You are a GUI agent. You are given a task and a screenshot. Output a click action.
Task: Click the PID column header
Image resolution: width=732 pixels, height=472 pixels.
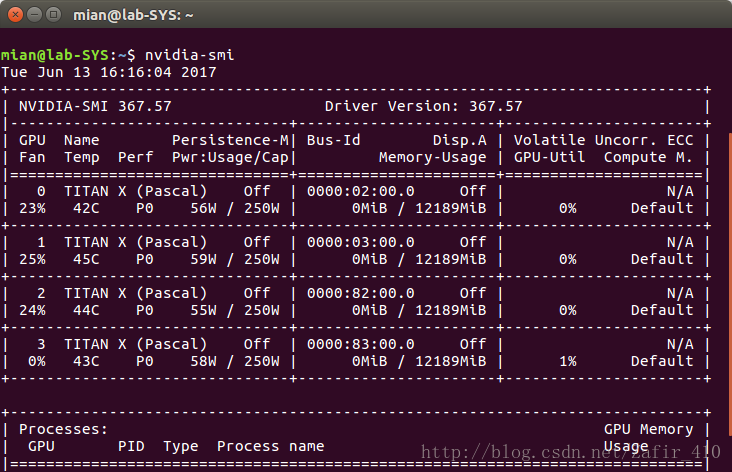[131, 446]
